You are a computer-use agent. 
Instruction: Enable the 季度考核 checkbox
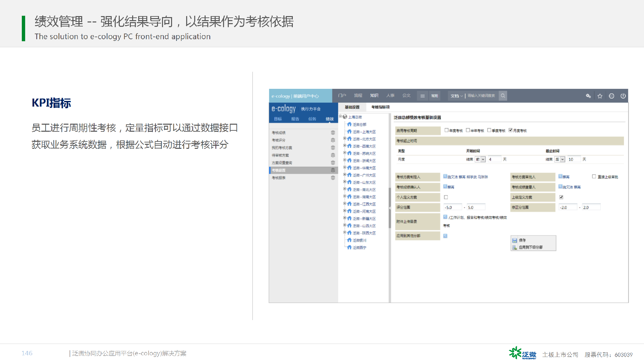coord(489,130)
